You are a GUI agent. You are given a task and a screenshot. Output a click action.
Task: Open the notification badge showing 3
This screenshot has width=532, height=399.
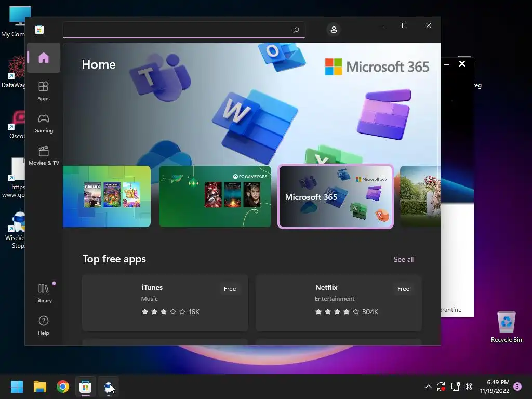point(517,386)
